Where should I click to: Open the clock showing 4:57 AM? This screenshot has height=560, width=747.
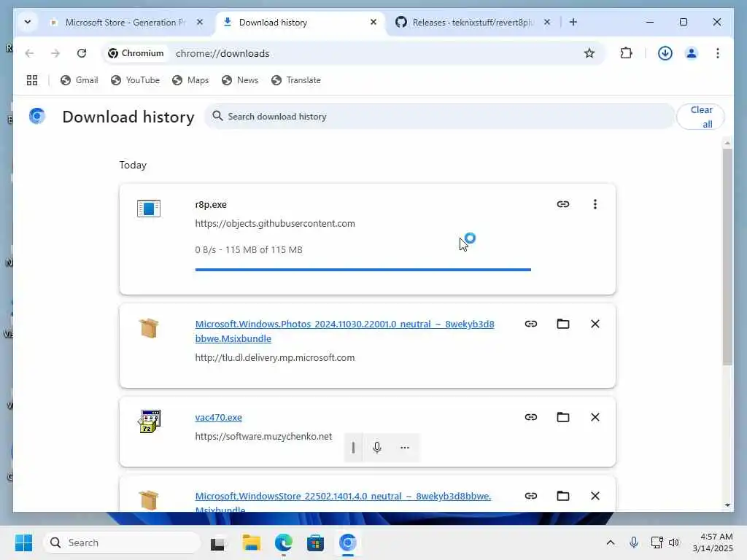[713, 542]
